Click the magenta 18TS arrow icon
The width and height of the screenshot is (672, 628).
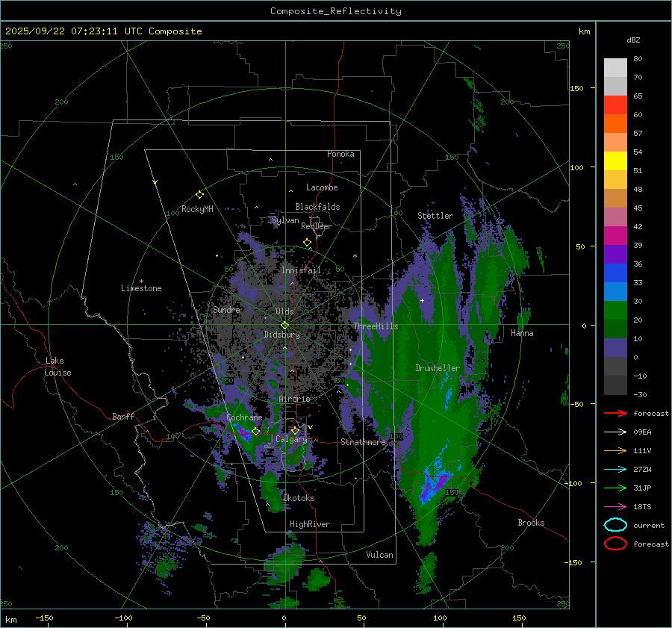click(615, 506)
